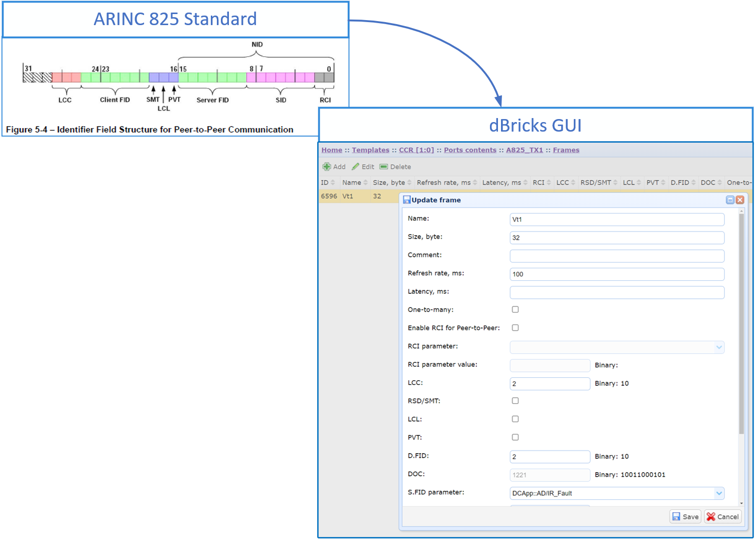This screenshot has height=540, width=756.
Task: Cancel the Update frame dialog
Action: pyautogui.click(x=723, y=516)
